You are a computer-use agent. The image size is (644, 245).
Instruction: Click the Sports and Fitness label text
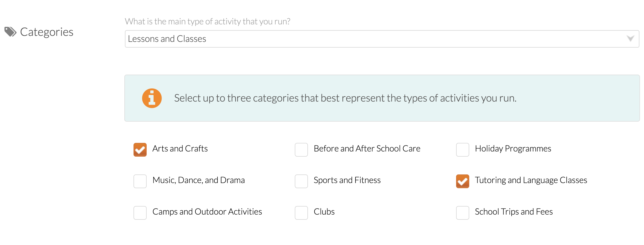coord(347,180)
